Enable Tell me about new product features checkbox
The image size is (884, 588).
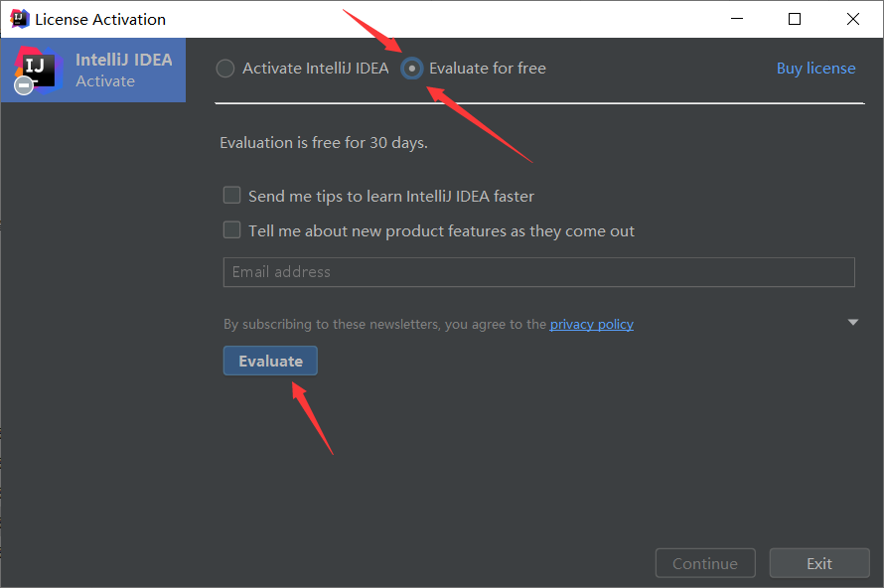231,230
